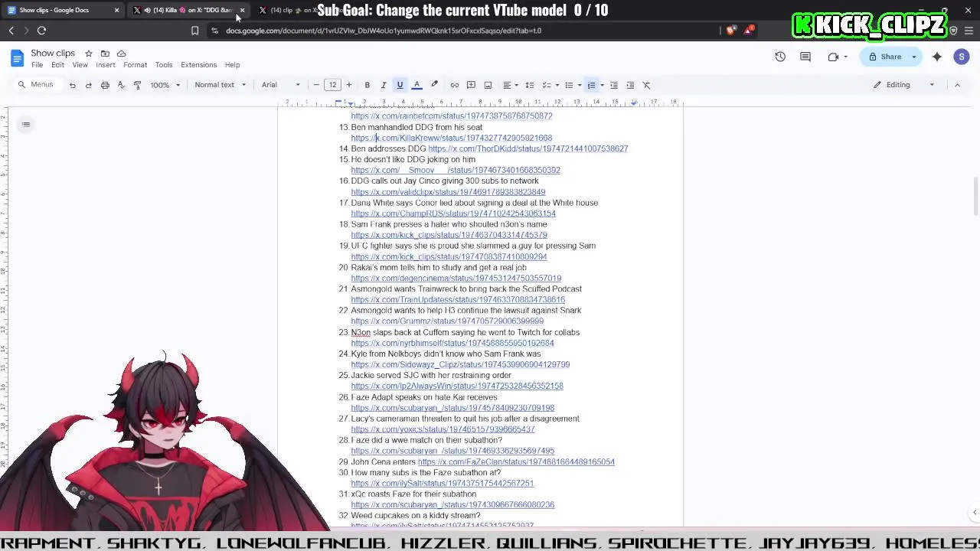Open line and paragraph spacing

tap(529, 85)
